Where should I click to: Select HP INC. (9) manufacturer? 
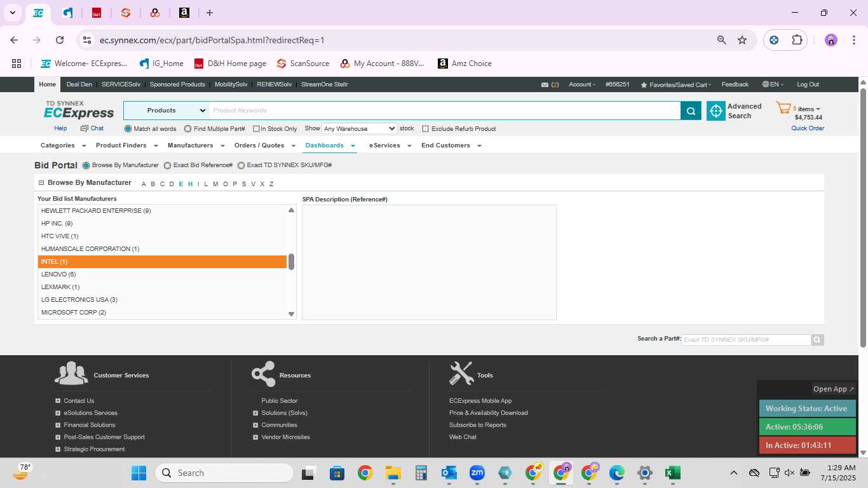pos(162,224)
